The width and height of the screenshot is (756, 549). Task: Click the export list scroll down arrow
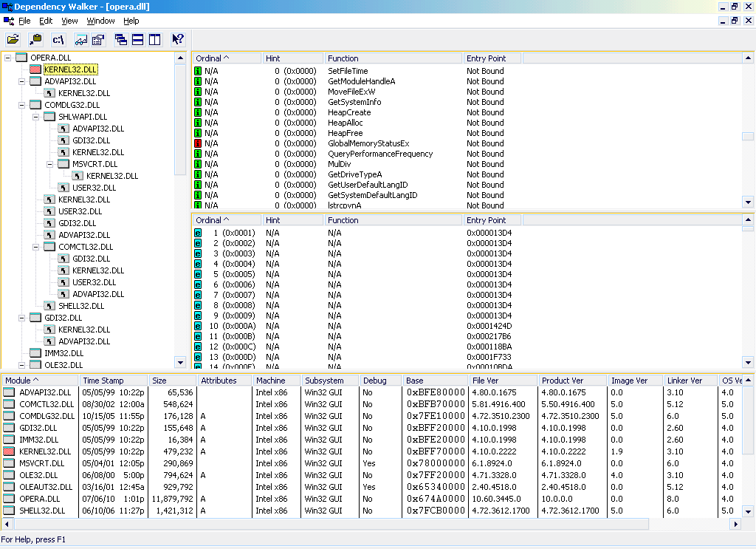tap(748, 362)
